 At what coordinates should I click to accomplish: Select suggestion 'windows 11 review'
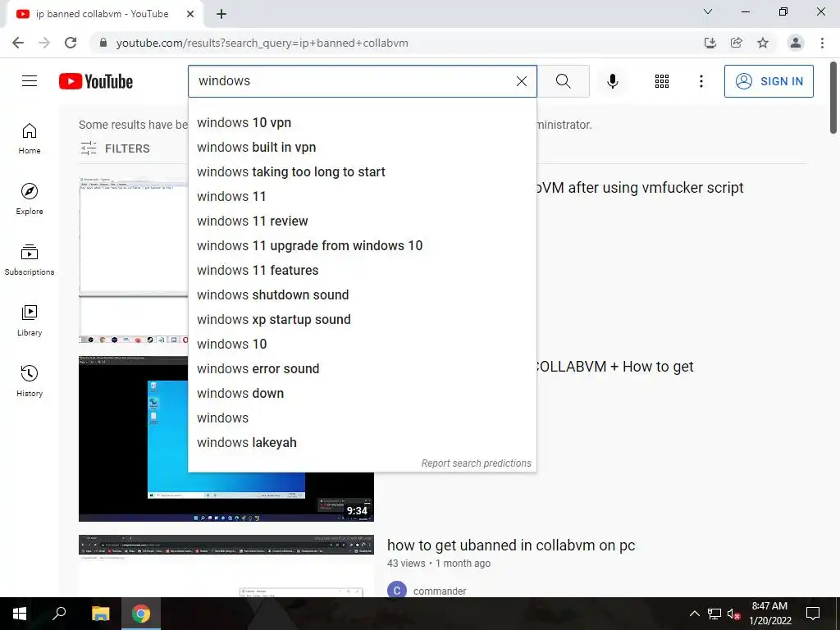point(362,221)
